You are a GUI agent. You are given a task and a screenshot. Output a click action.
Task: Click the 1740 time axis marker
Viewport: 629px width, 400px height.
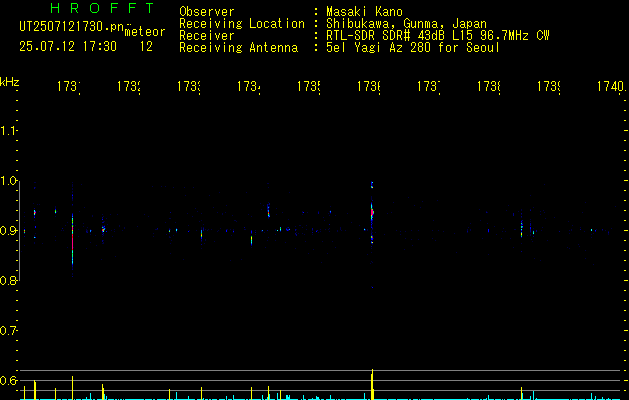click(611, 87)
